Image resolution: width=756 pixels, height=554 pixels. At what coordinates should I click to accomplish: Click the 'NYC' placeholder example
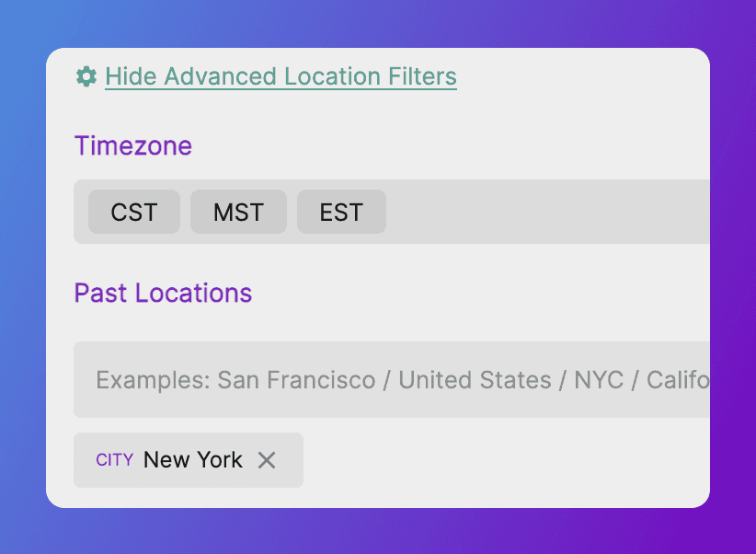[599, 380]
